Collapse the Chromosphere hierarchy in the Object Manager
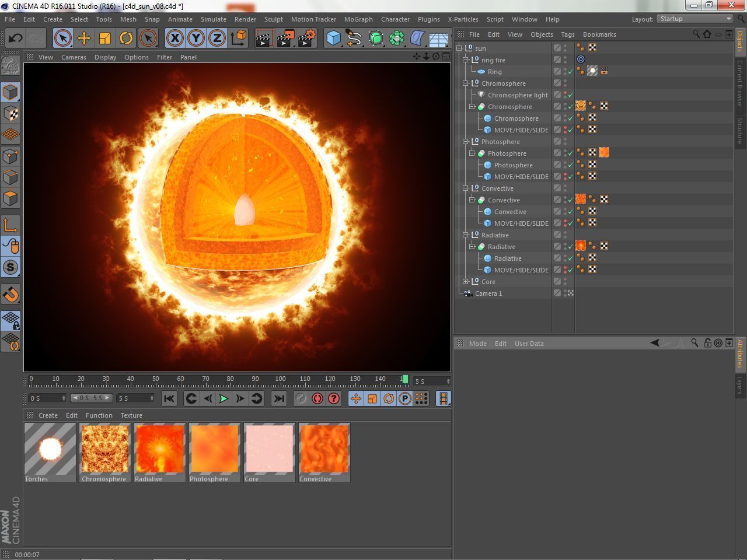 466,83
